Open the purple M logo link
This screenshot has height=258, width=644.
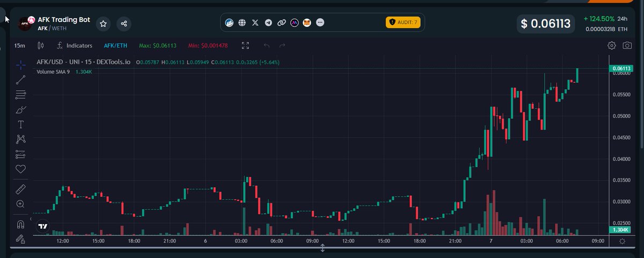point(295,23)
